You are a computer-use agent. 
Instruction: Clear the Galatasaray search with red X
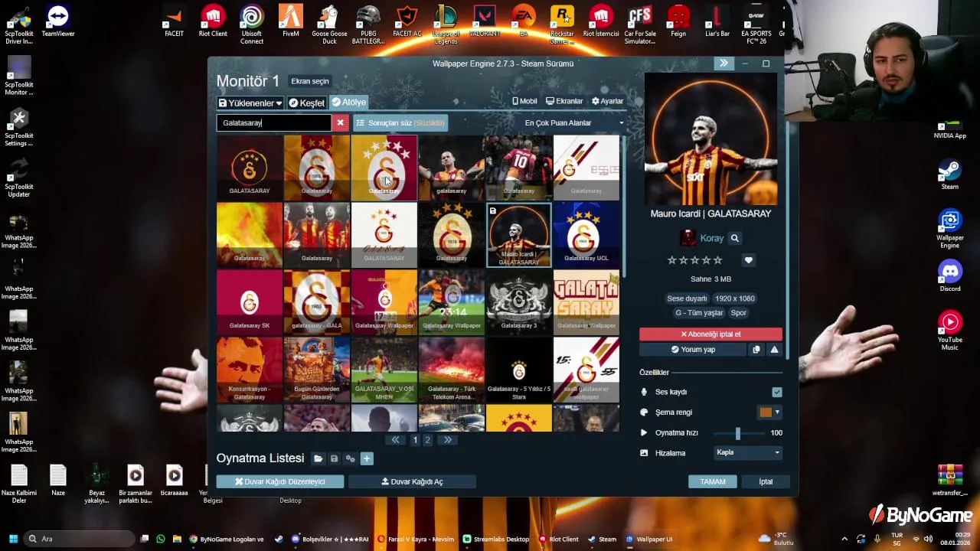point(340,122)
